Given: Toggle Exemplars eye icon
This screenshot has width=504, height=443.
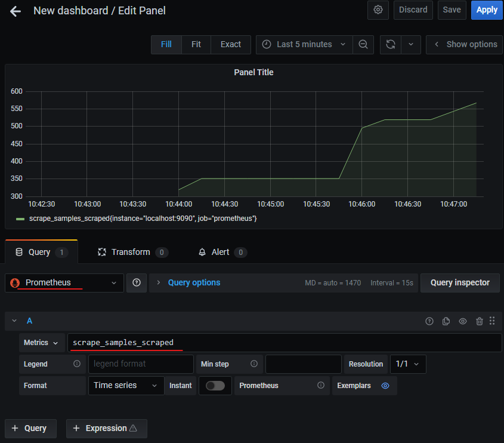Looking at the screenshot, I should (385, 386).
